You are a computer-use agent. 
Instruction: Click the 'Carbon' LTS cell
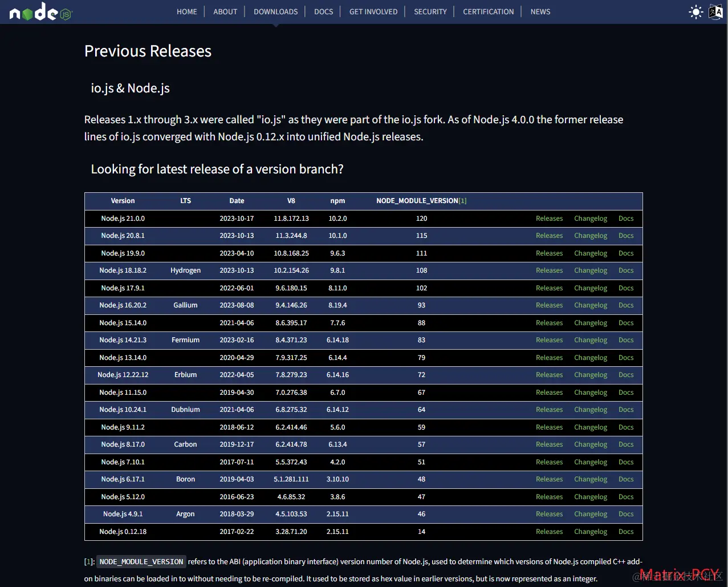tap(185, 444)
